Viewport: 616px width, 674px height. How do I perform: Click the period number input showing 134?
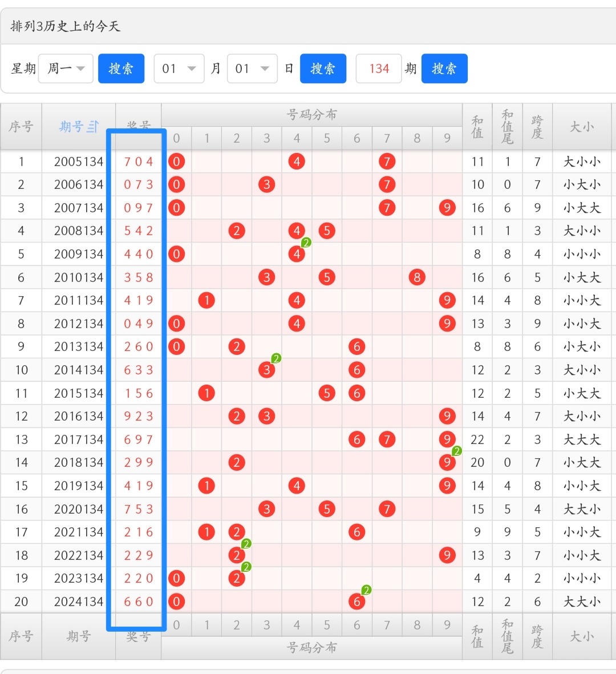click(x=378, y=68)
